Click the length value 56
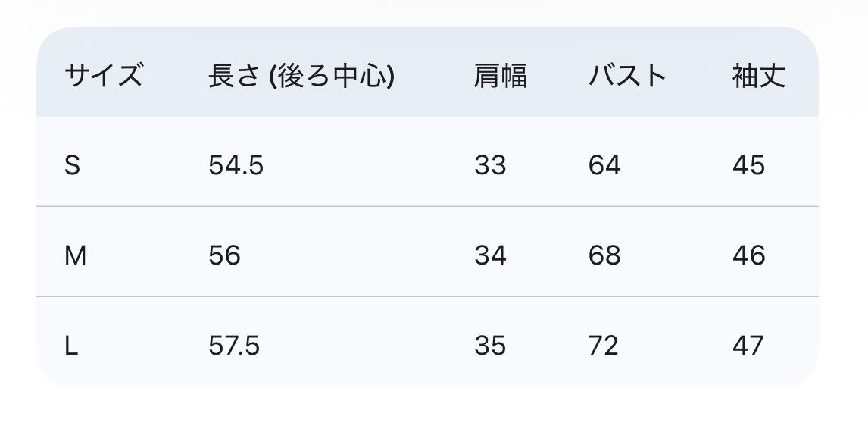This screenshot has width=868, height=429. [x=224, y=255]
